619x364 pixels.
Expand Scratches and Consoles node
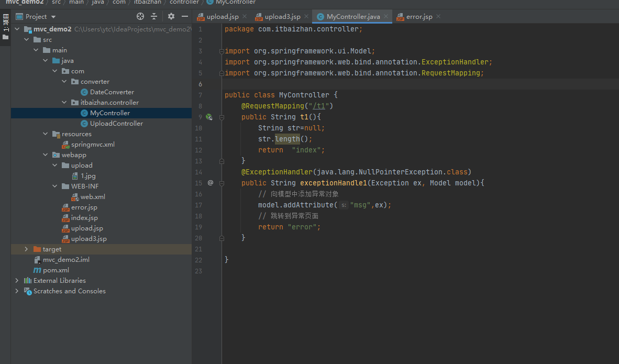(x=17, y=291)
